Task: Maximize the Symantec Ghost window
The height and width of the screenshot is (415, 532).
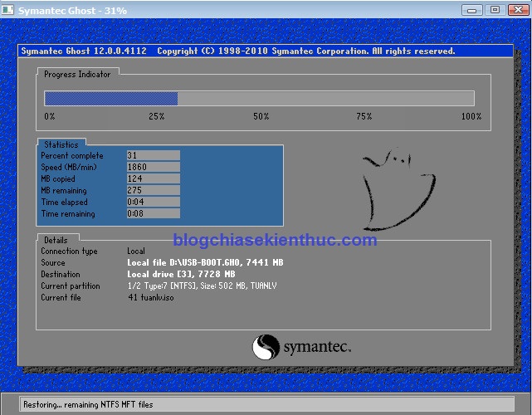Action: [x=495, y=10]
